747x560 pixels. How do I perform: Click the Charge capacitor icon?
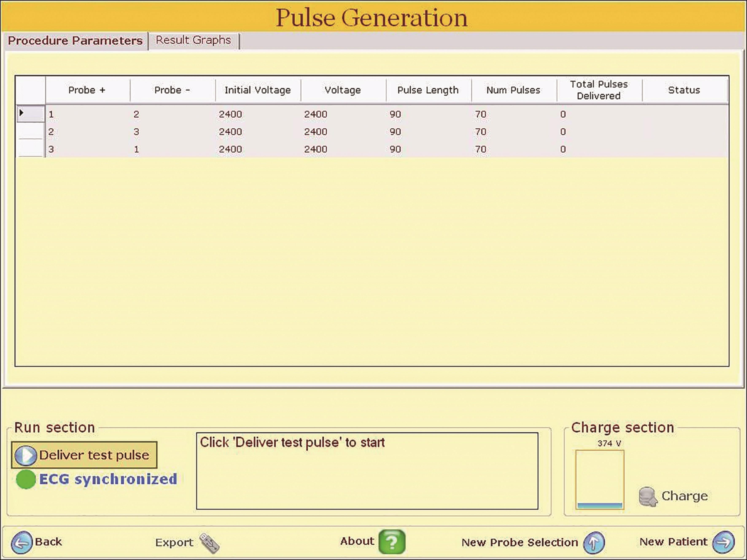point(647,497)
